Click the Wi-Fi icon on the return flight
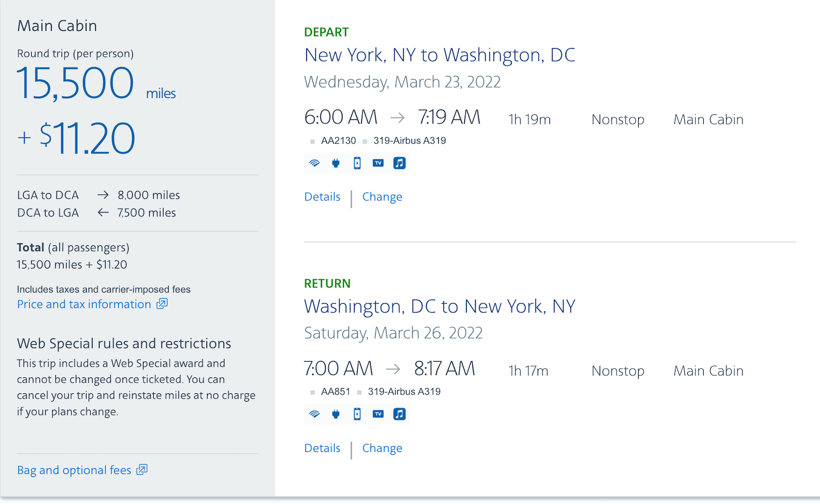The height and width of the screenshot is (504, 820). (x=314, y=414)
